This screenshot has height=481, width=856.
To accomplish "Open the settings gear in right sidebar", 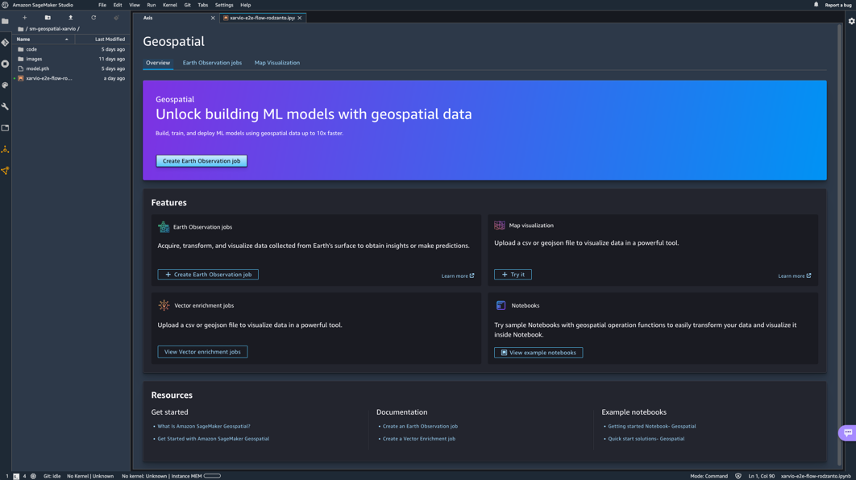I will click(x=851, y=21).
